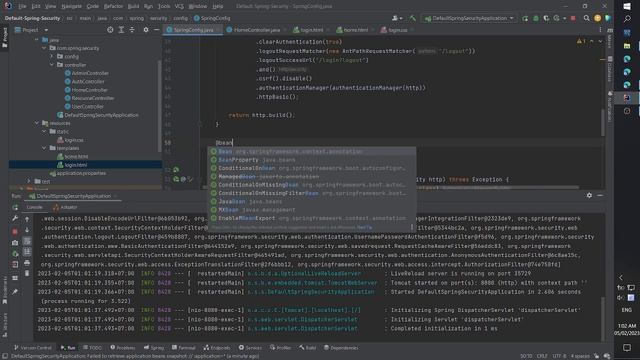Click the Select Opened File target icon
Screen dimensions: 640x360
110,30
